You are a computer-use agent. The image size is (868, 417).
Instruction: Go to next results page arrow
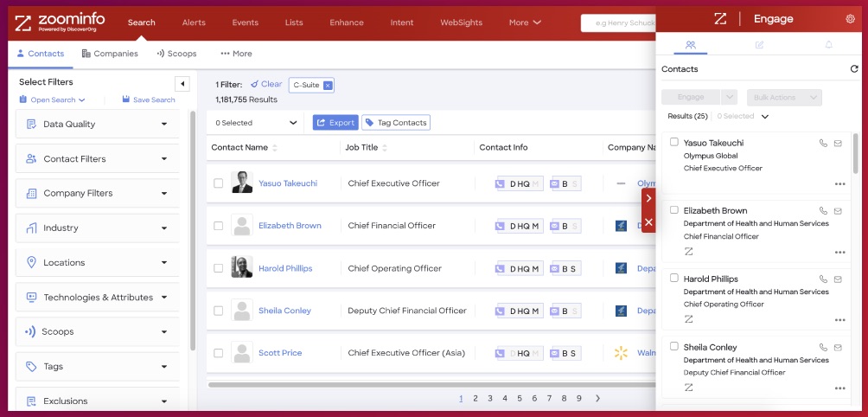click(597, 398)
